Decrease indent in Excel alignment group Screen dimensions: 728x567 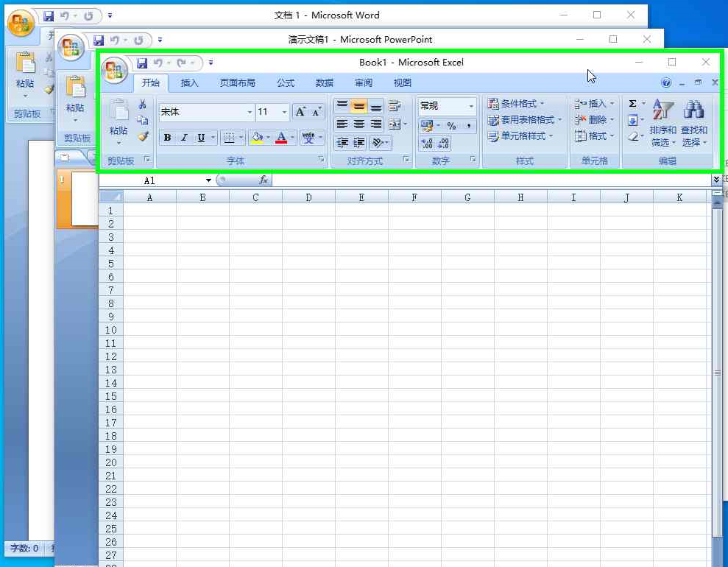(342, 142)
